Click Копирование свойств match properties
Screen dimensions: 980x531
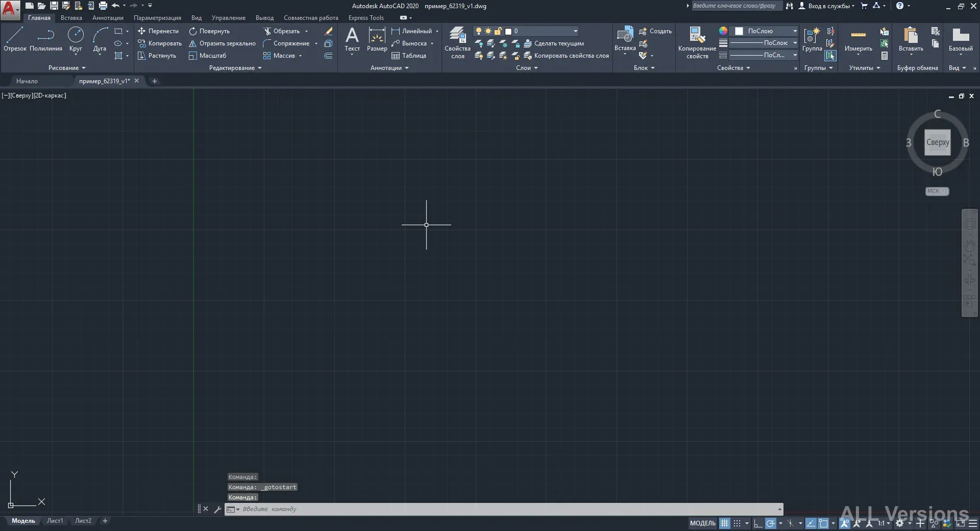coord(697,43)
